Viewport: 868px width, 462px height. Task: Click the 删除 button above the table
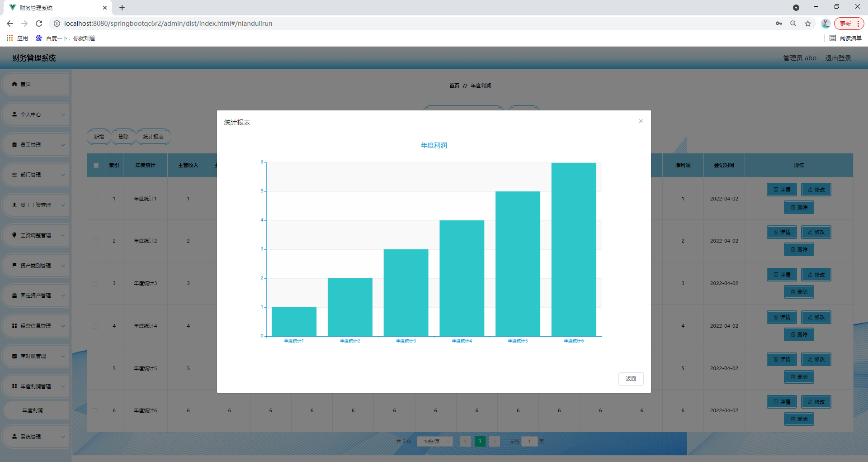coord(123,137)
